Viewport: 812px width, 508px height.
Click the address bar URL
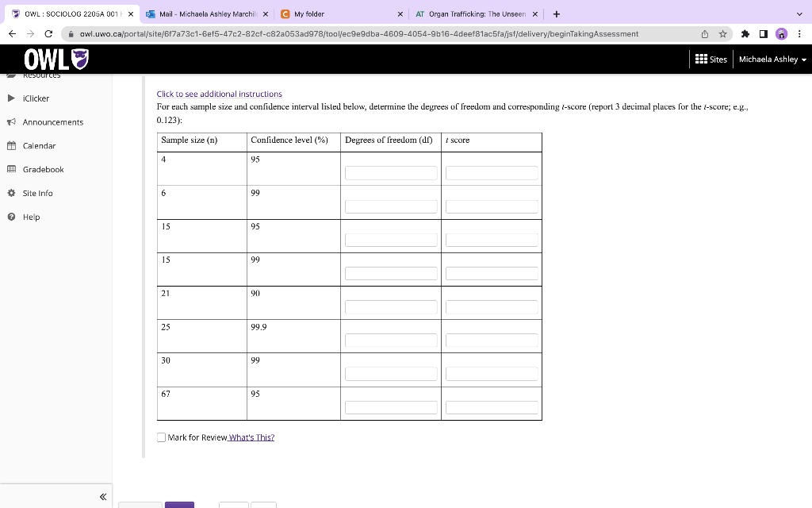359,33
